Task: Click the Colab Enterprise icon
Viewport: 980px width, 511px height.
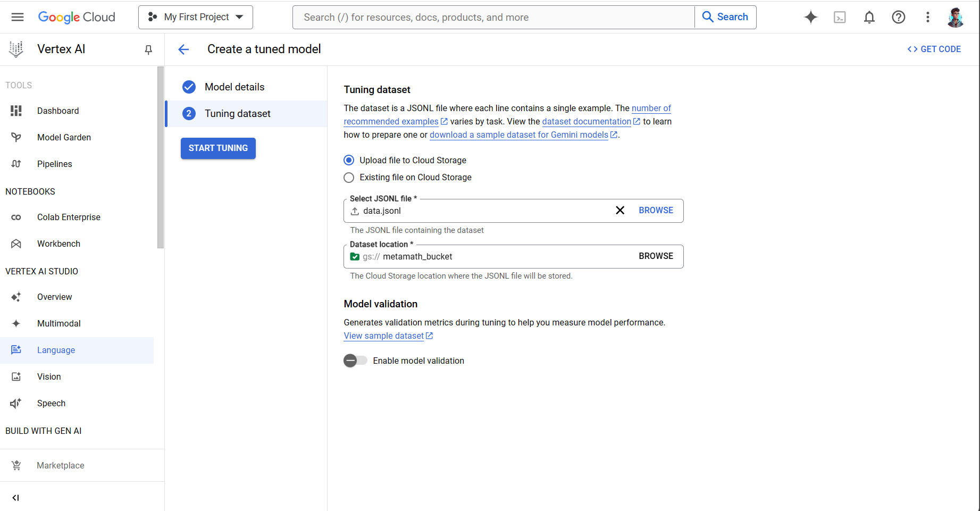Action: (x=16, y=217)
